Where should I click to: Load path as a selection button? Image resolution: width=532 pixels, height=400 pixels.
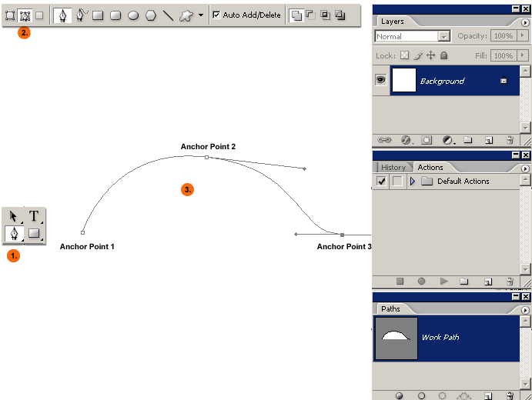tap(442, 395)
